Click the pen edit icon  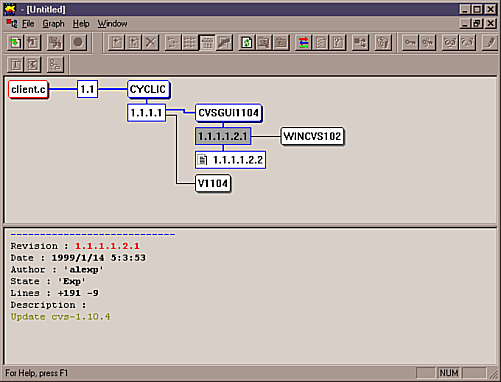[x=490, y=43]
